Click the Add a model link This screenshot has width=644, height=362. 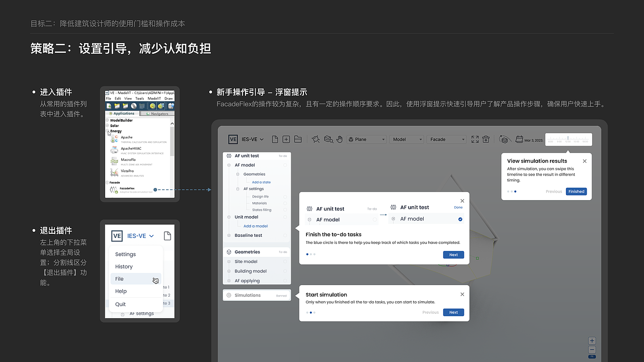(256, 226)
